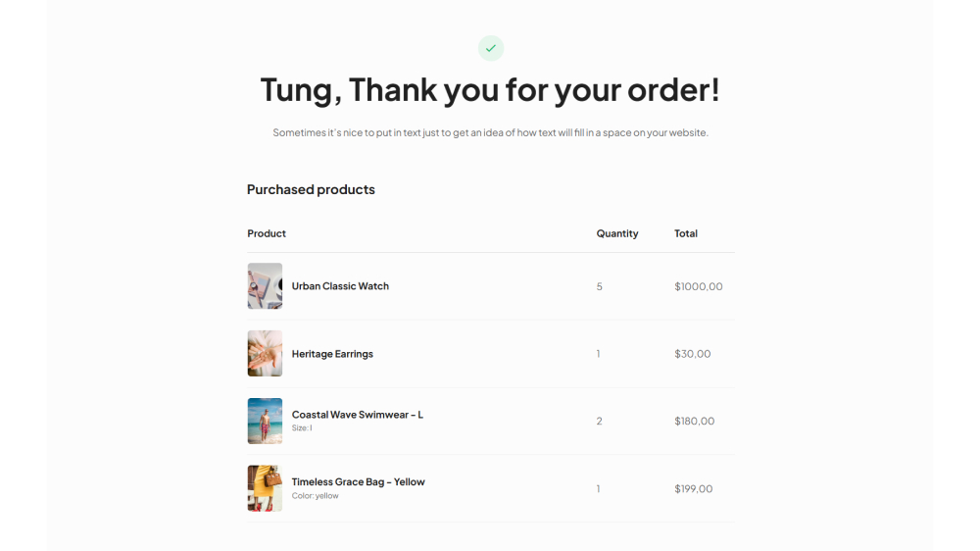Viewport: 980px width, 551px height.
Task: Click the Total column header
Action: tap(686, 233)
